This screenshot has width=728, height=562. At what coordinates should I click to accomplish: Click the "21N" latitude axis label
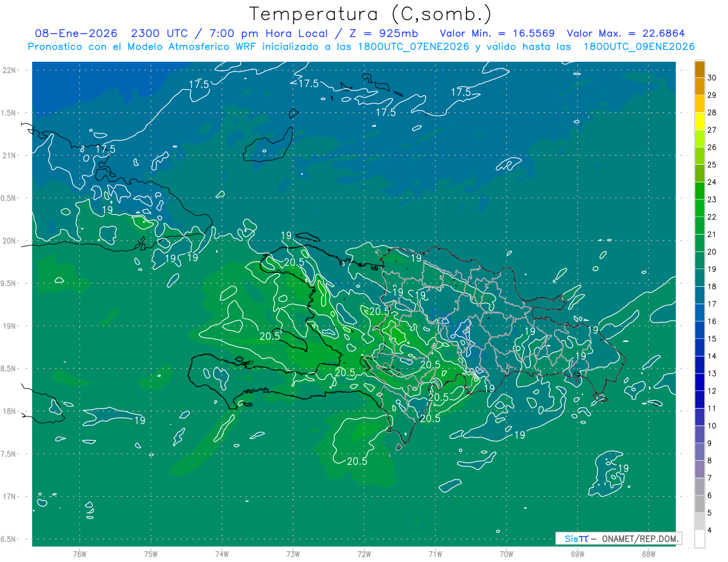[x=10, y=155]
